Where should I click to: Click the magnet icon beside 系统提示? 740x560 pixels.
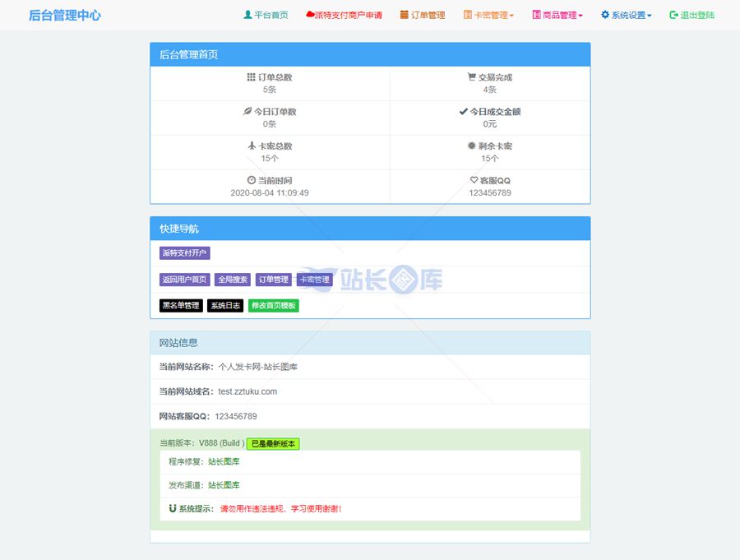(173, 508)
